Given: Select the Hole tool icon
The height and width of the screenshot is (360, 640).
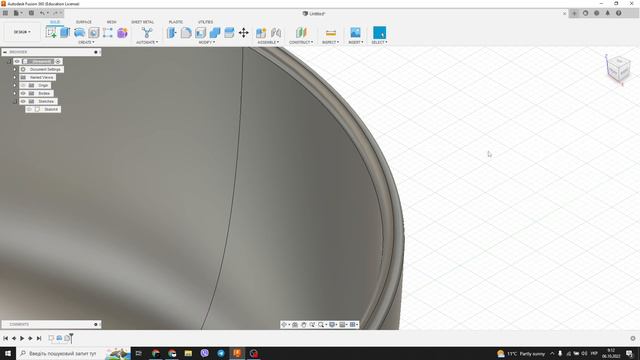Looking at the screenshot, I should (x=94, y=33).
